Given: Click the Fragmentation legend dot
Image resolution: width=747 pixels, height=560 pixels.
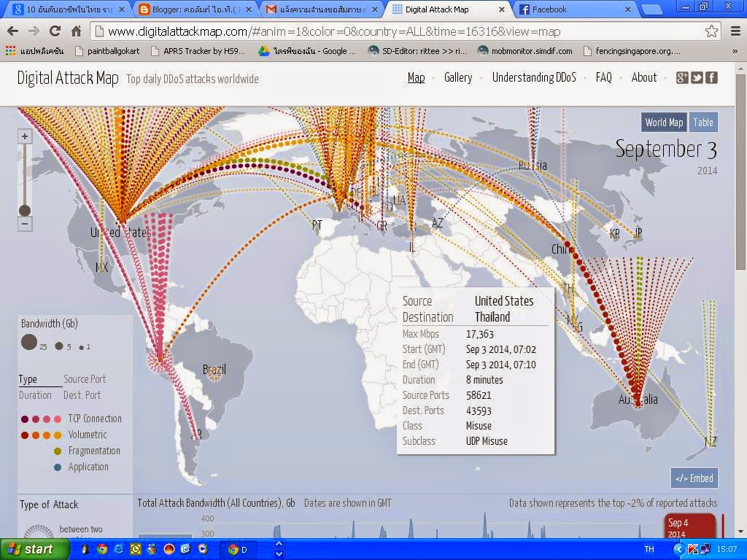Looking at the screenshot, I should [58, 451].
